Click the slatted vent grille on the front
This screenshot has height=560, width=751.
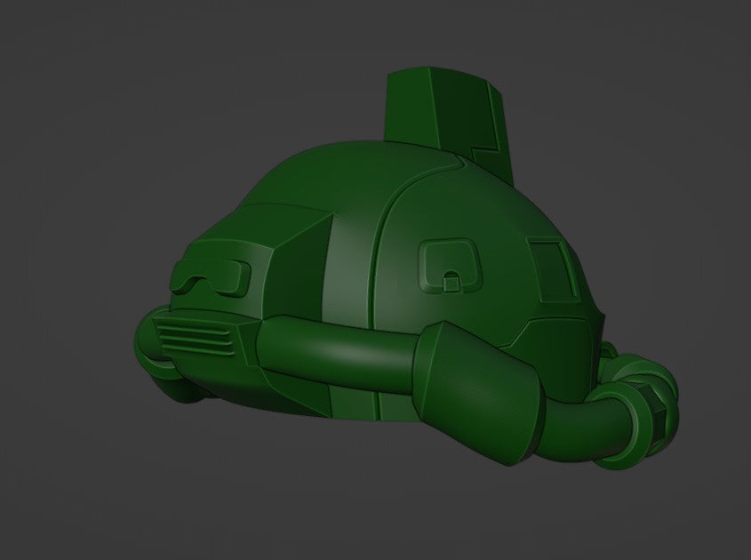coord(196,338)
